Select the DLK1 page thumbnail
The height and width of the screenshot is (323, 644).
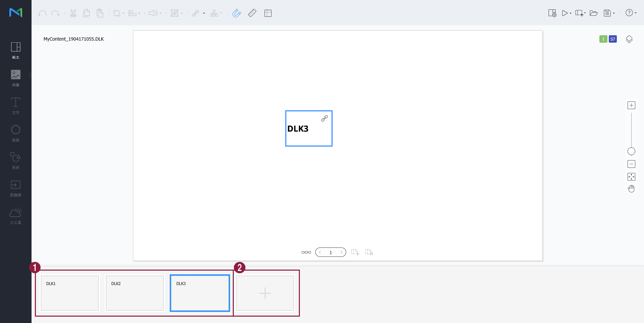[70, 293]
